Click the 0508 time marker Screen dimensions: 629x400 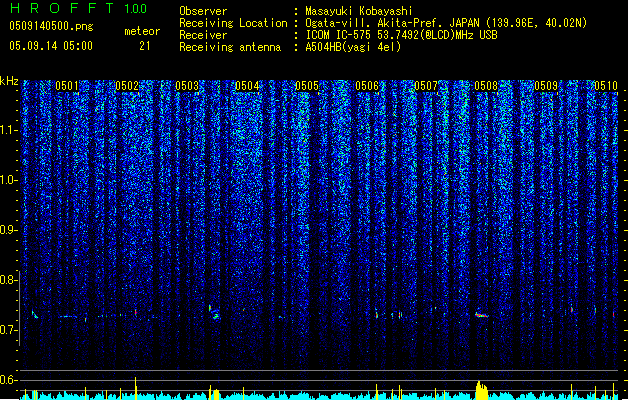[x=486, y=86]
